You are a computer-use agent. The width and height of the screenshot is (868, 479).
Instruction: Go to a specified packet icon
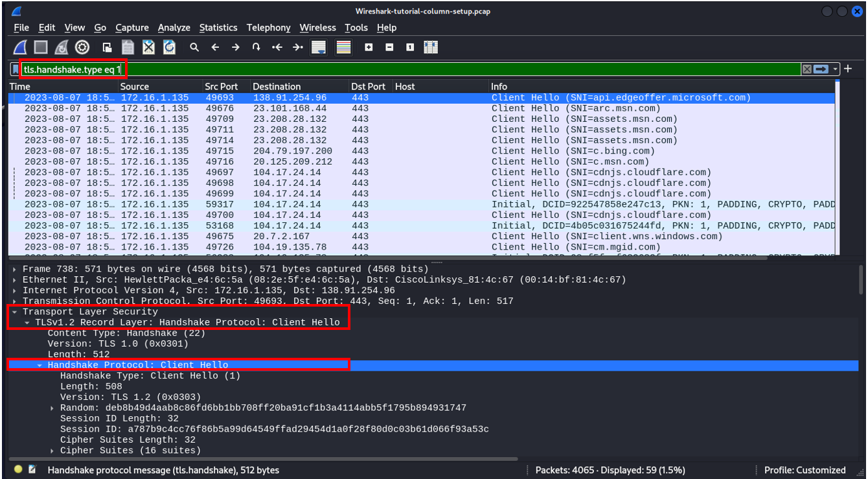(257, 47)
